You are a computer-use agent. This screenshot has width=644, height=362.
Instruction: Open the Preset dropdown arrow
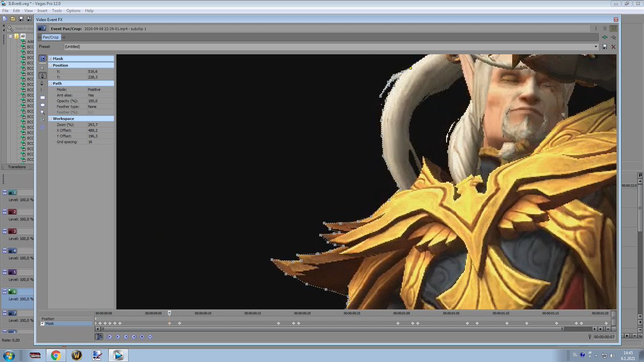point(596,47)
